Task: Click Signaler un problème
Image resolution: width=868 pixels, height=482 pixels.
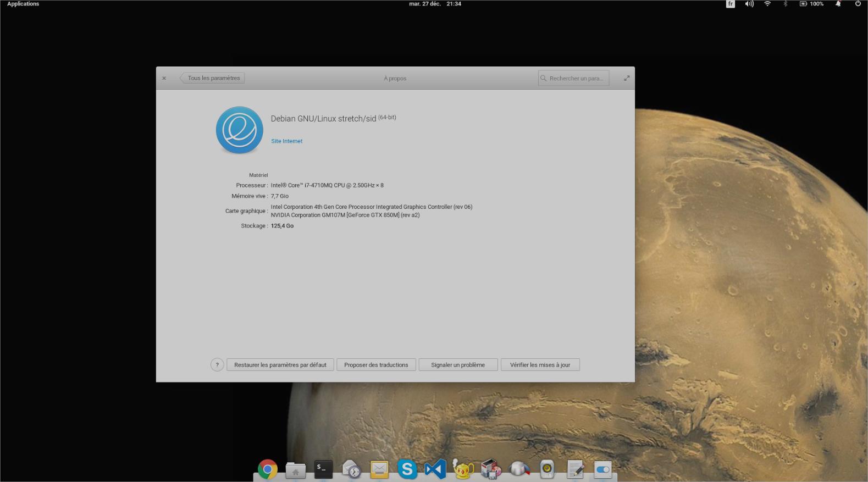Action: (x=458, y=365)
